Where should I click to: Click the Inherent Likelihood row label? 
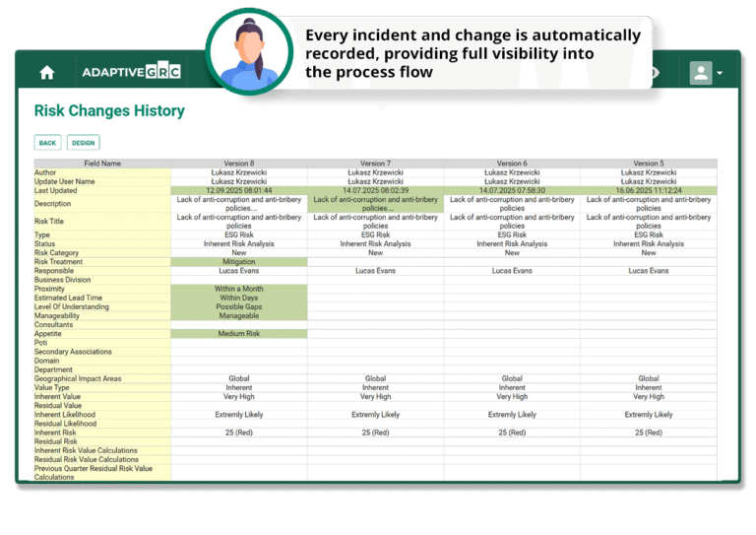point(102,415)
